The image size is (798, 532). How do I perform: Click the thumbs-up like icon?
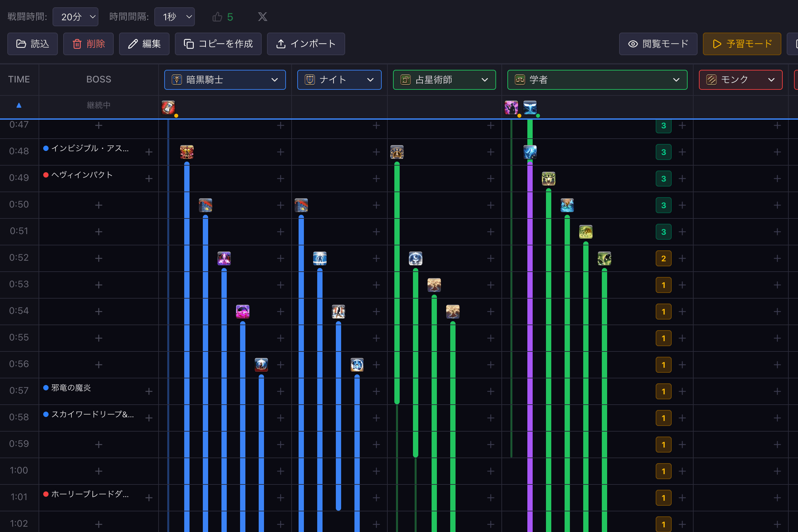217,17
